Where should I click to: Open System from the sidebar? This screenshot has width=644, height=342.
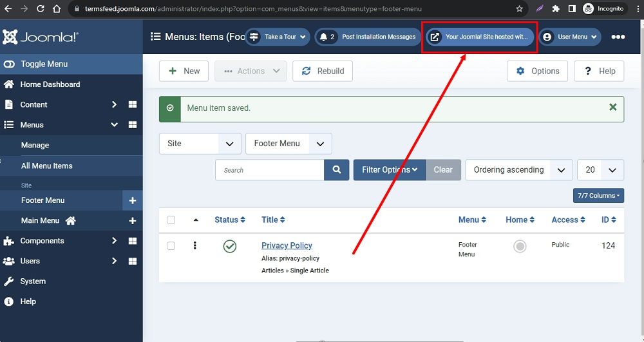(x=33, y=281)
